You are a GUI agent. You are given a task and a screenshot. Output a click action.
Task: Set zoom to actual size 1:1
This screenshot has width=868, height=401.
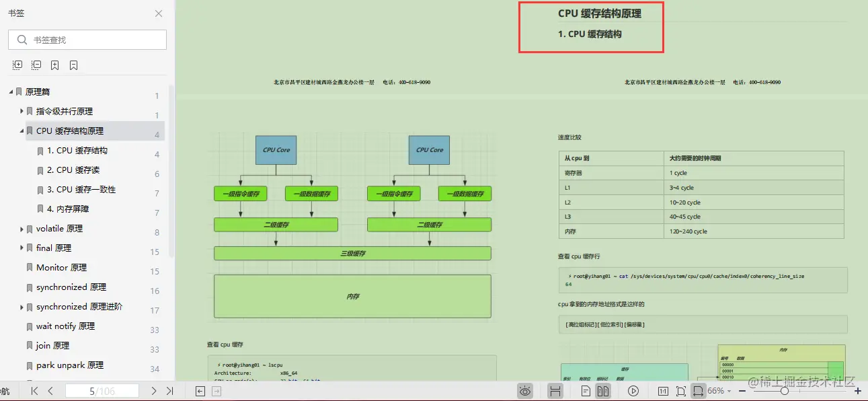pos(663,391)
